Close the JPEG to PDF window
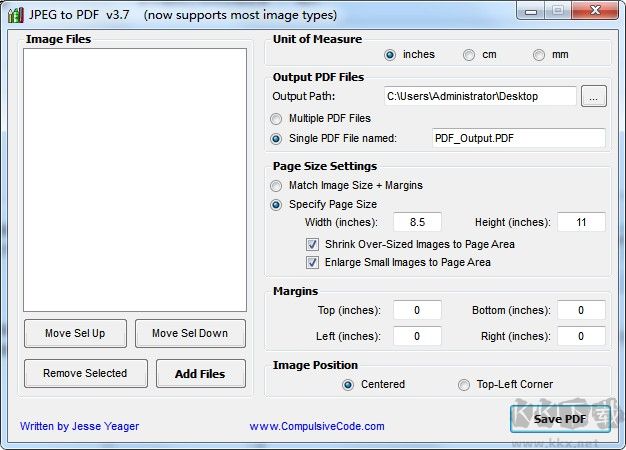626x450 pixels. pos(595,11)
